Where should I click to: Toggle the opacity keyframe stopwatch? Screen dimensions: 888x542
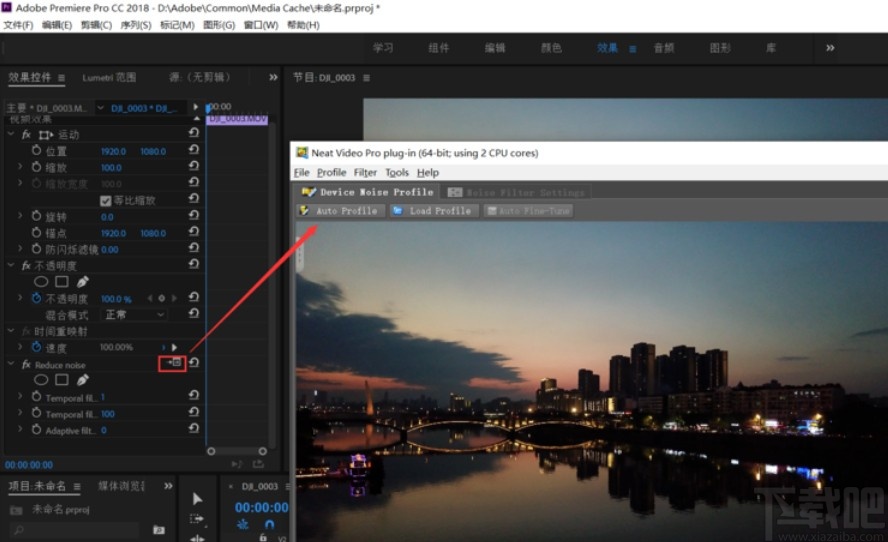(37, 298)
